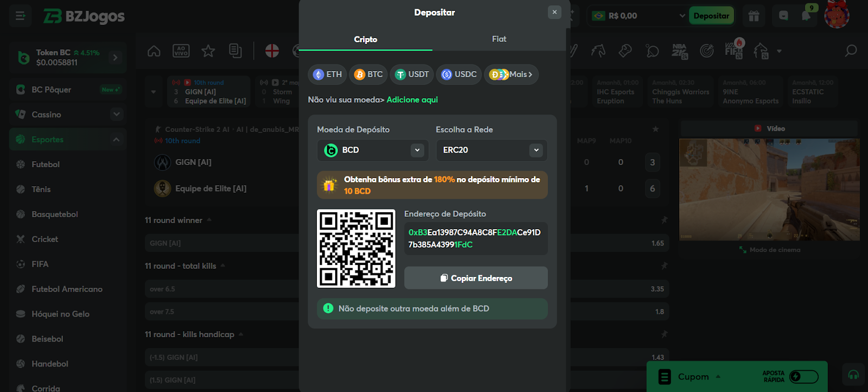Open horse racing sport icon
This screenshot has width=868, height=392.
pos(598,51)
